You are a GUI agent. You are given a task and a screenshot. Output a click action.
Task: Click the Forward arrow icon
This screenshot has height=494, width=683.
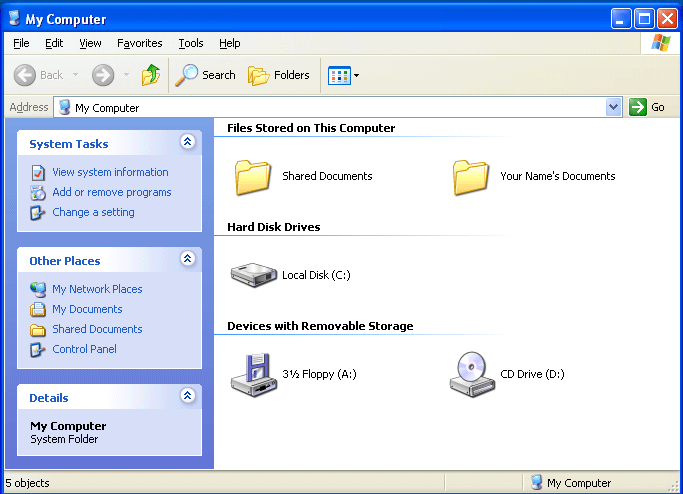click(x=103, y=75)
